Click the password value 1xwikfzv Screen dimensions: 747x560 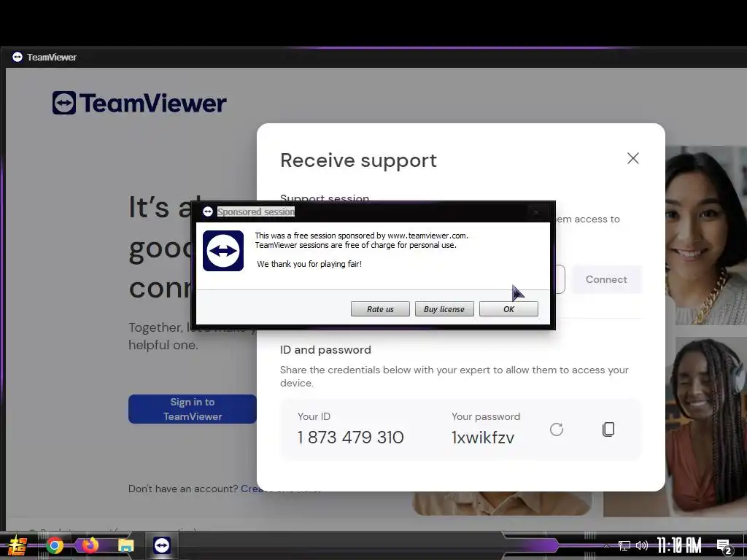click(483, 437)
